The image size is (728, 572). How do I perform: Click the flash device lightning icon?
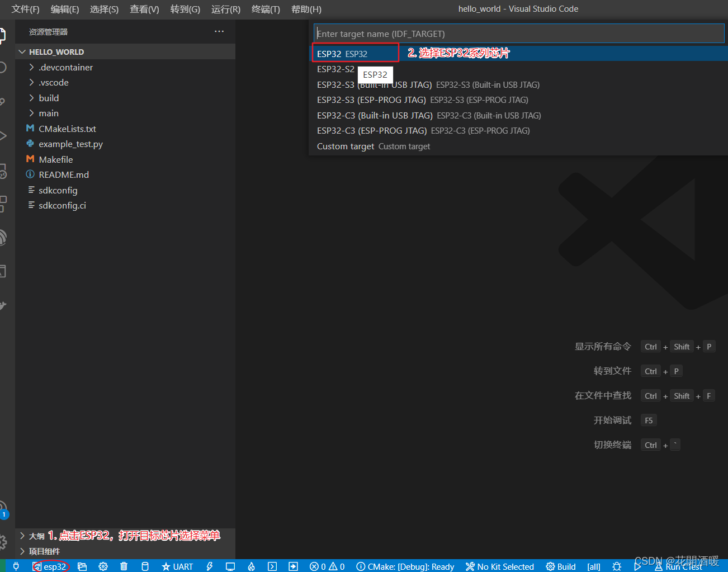210,566
